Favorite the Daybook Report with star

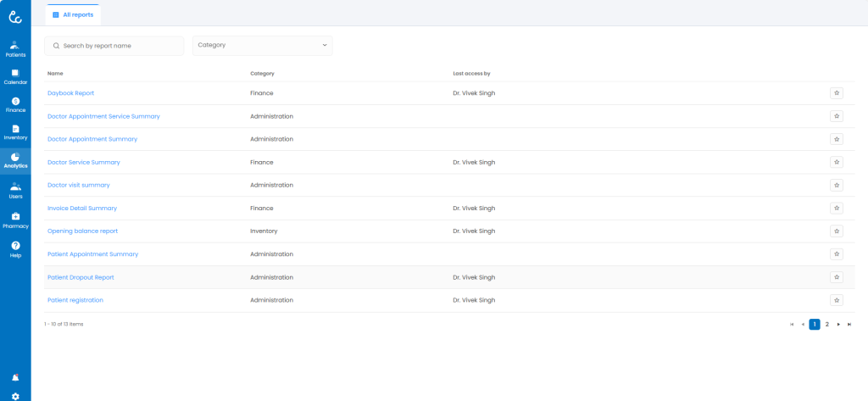pos(836,93)
